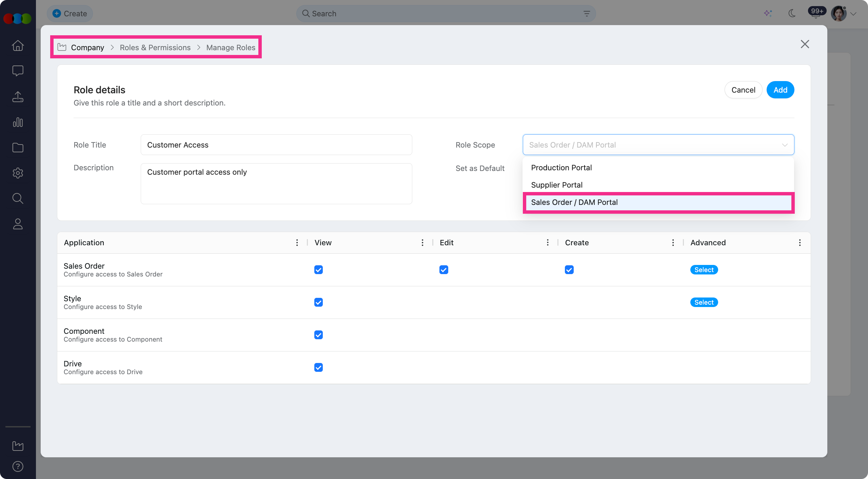Click the search filter icon in search bar
This screenshot has width=868, height=479.
click(x=587, y=14)
